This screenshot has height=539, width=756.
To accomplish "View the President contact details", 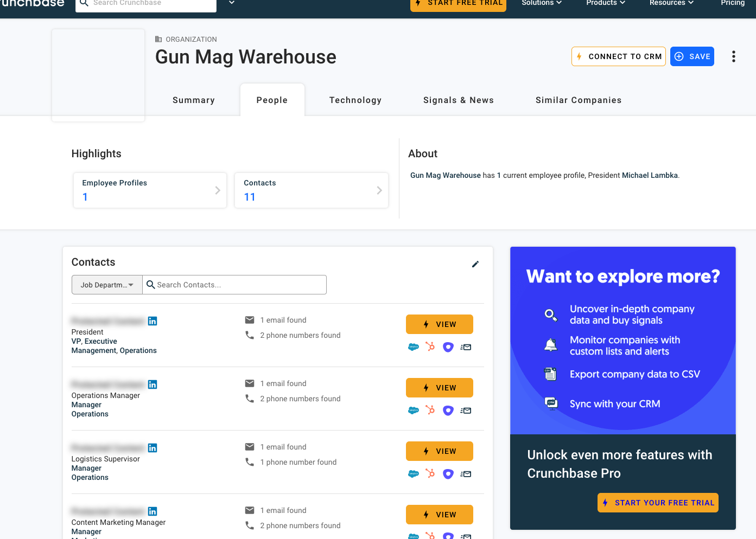I will point(440,324).
